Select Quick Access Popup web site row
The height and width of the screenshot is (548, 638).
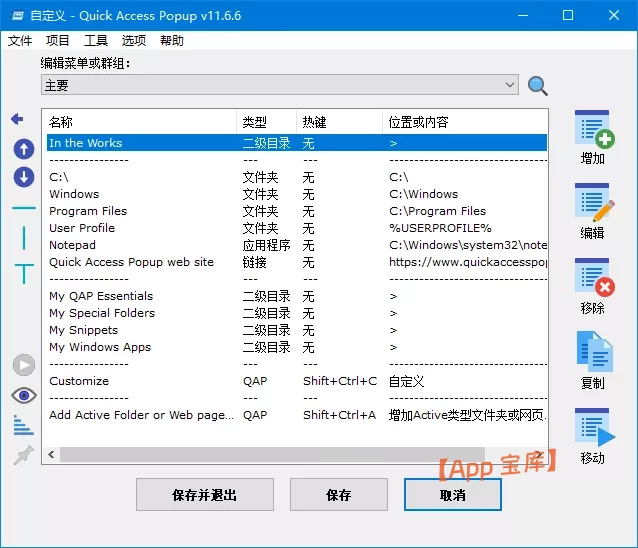297,262
